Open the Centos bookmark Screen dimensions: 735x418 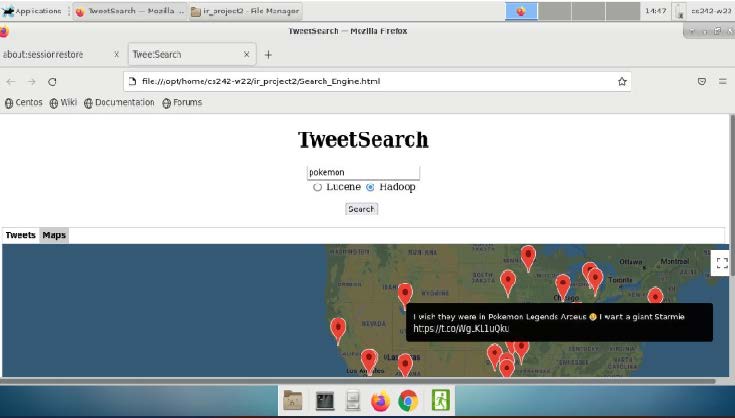(23, 103)
